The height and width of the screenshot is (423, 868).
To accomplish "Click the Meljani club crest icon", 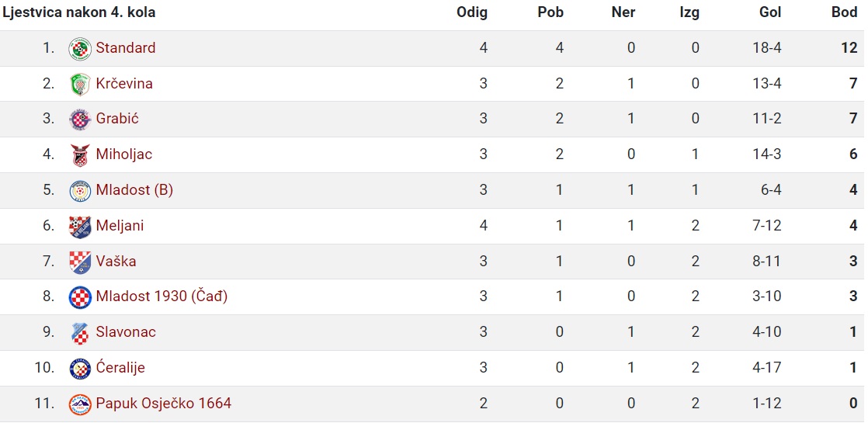I will click(80, 227).
